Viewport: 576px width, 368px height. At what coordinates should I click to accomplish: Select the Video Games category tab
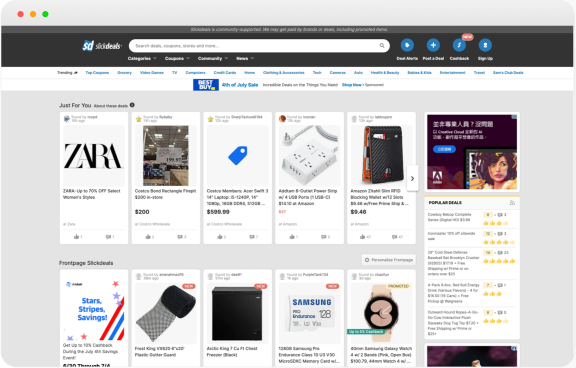click(152, 73)
